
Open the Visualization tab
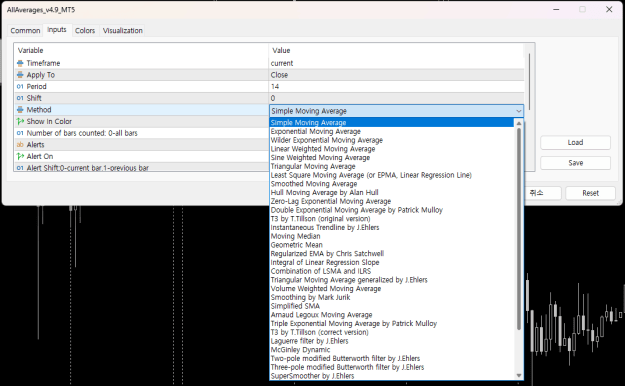click(122, 30)
